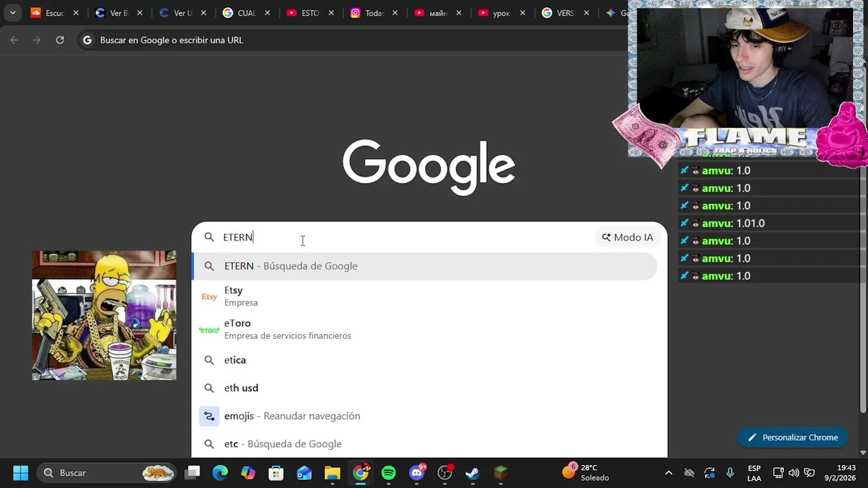Close the 'Ver U' tab
Image resolution: width=868 pixels, height=488 pixels.
click(x=203, y=13)
